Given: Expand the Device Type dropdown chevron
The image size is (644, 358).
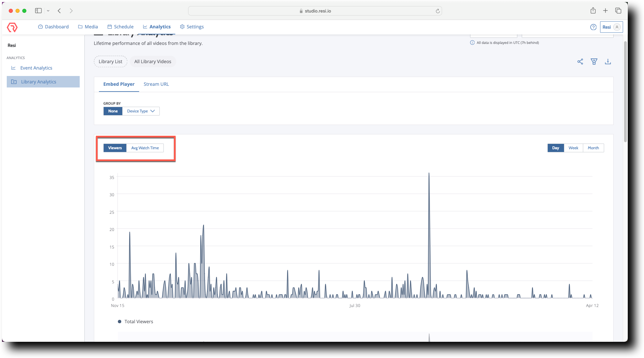Looking at the screenshot, I should 153,111.
